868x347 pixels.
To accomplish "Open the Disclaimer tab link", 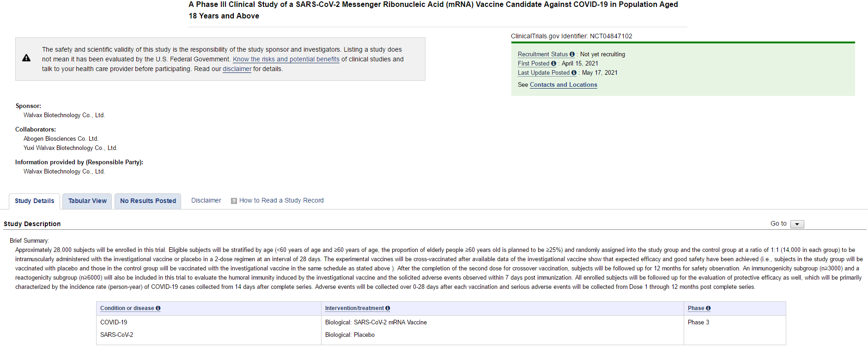I will pos(206,200).
